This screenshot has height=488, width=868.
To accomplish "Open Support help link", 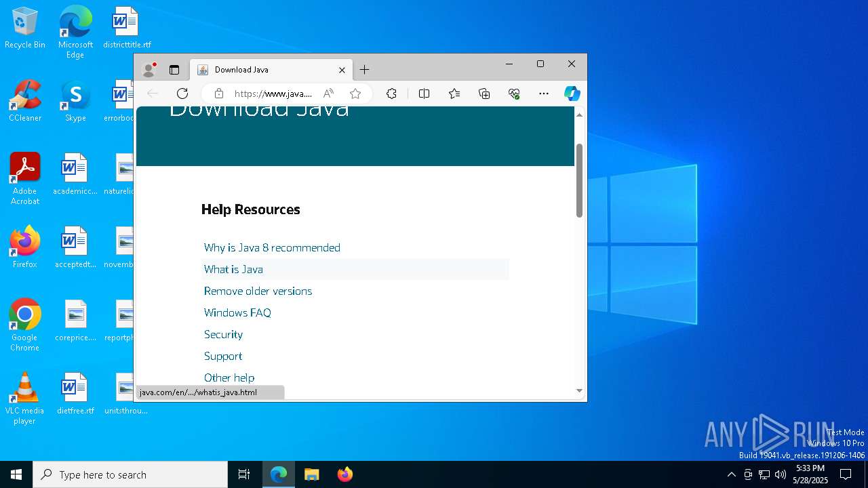I will [x=223, y=356].
